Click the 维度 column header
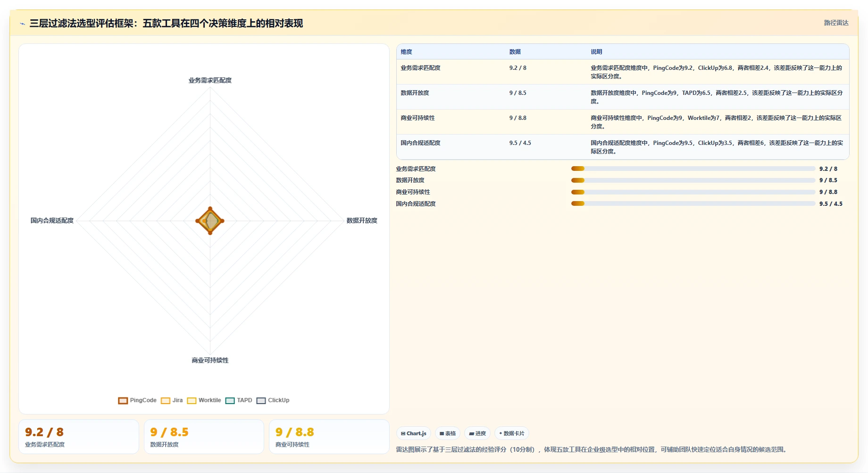Viewport: 868px width, 473px height. point(406,52)
